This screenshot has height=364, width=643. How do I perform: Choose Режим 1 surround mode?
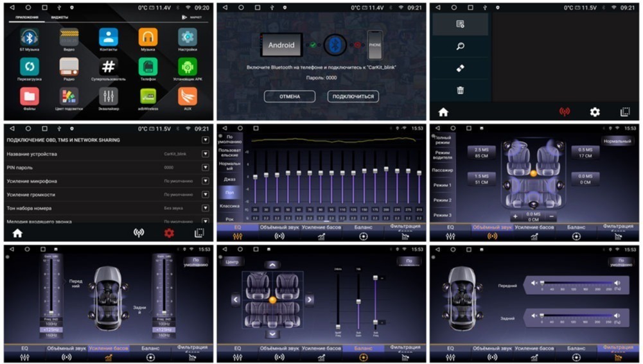coord(443,185)
